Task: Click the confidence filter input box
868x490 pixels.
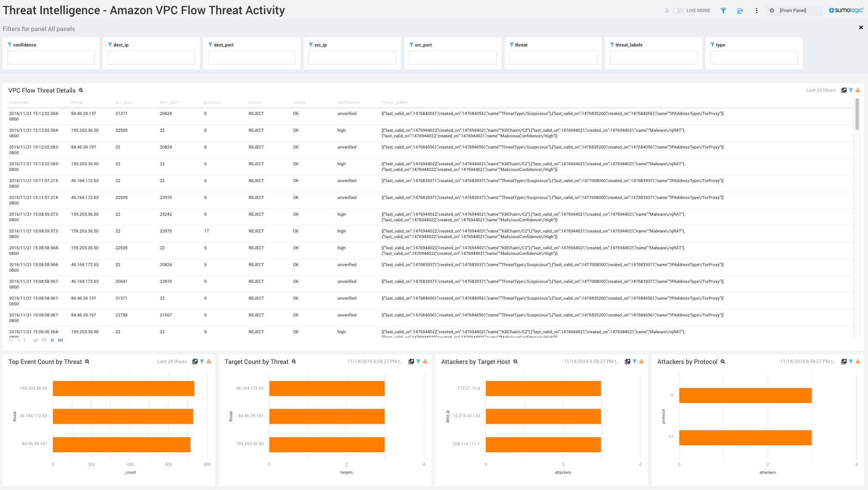Action: 51,58
